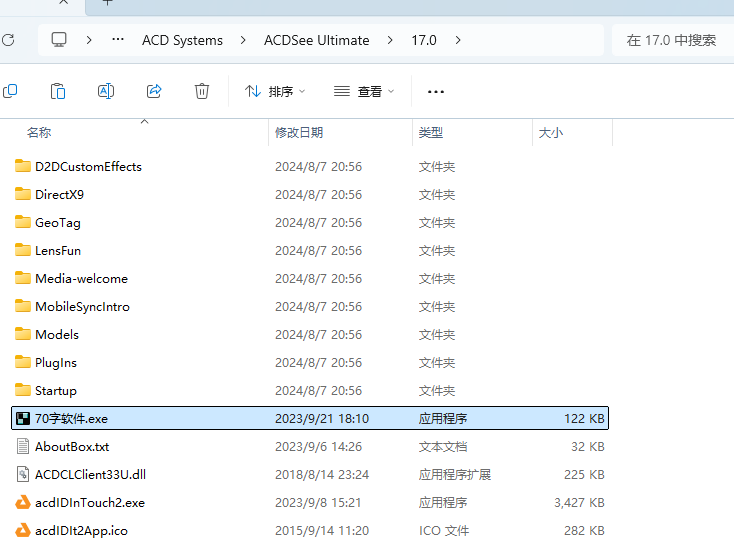734x542 pixels.
Task: Select the D2DCustomEffects folder name
Action: click(88, 167)
